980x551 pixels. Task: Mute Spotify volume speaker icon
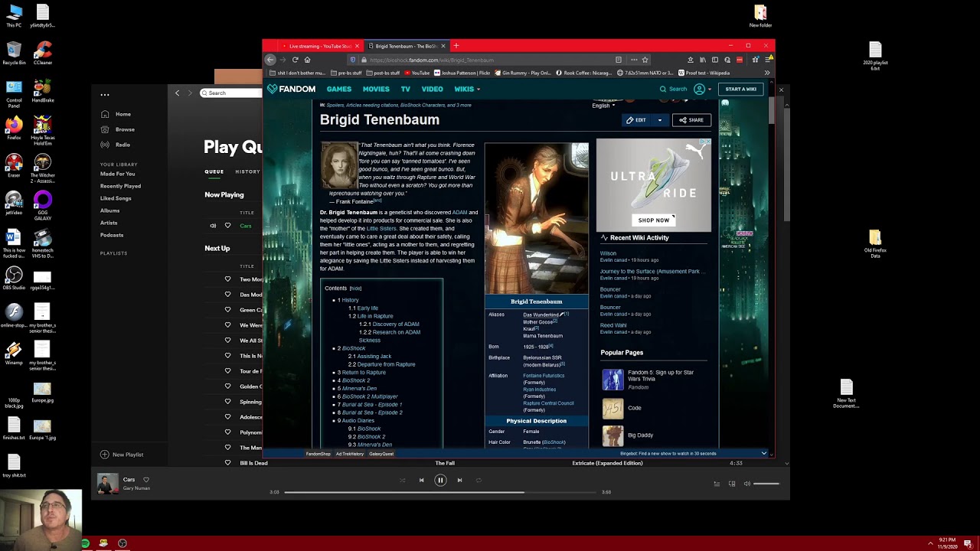point(747,484)
